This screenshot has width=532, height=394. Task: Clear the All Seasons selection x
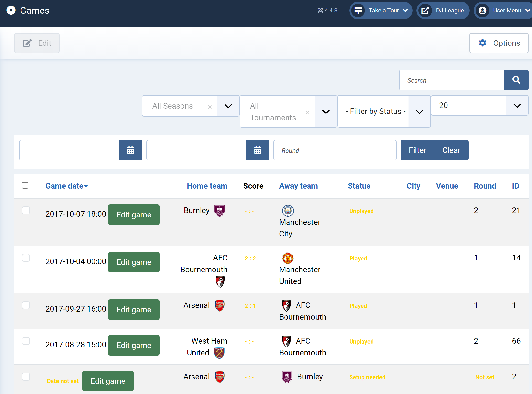[x=210, y=107]
